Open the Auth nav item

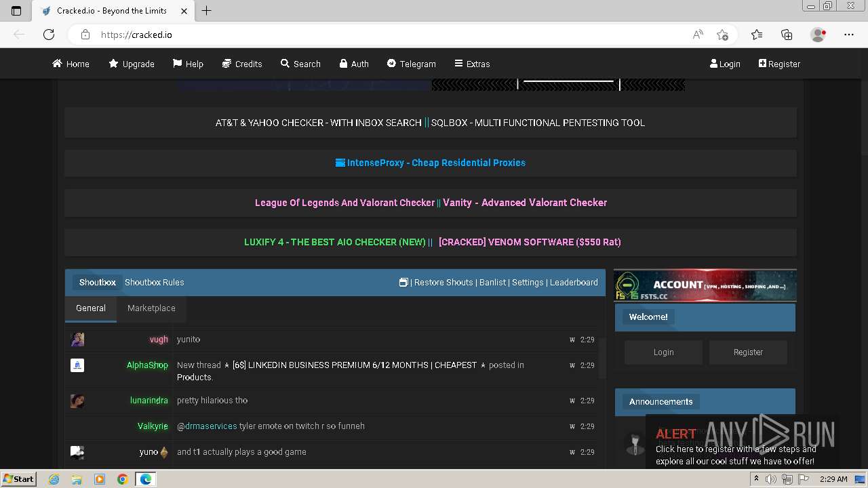[354, 64]
